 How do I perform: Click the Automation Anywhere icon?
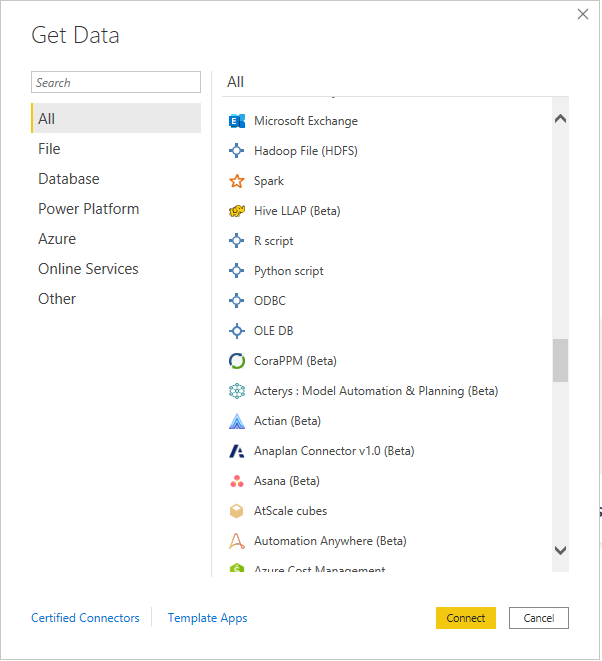click(x=236, y=541)
